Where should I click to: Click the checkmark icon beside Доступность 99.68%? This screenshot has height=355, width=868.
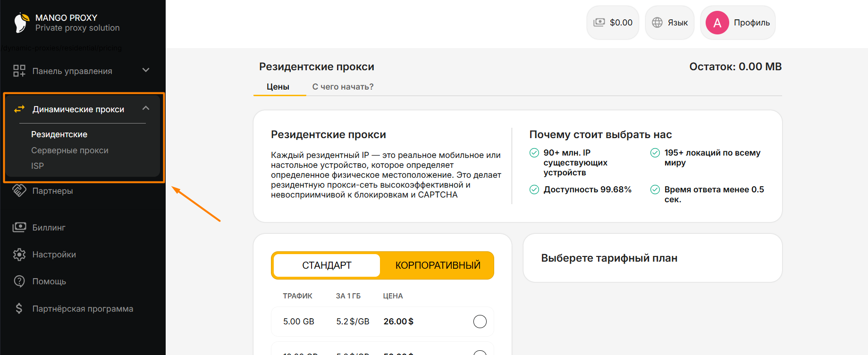click(534, 190)
